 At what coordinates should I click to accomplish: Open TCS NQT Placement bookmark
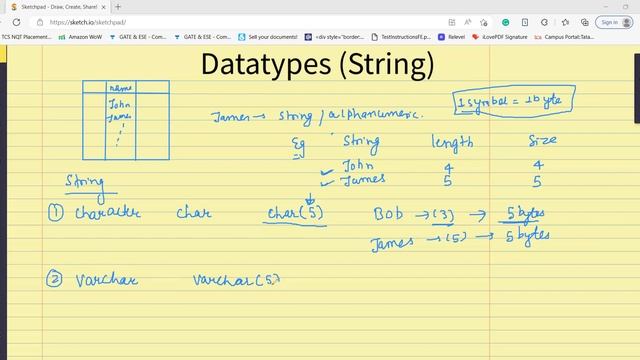click(x=26, y=37)
